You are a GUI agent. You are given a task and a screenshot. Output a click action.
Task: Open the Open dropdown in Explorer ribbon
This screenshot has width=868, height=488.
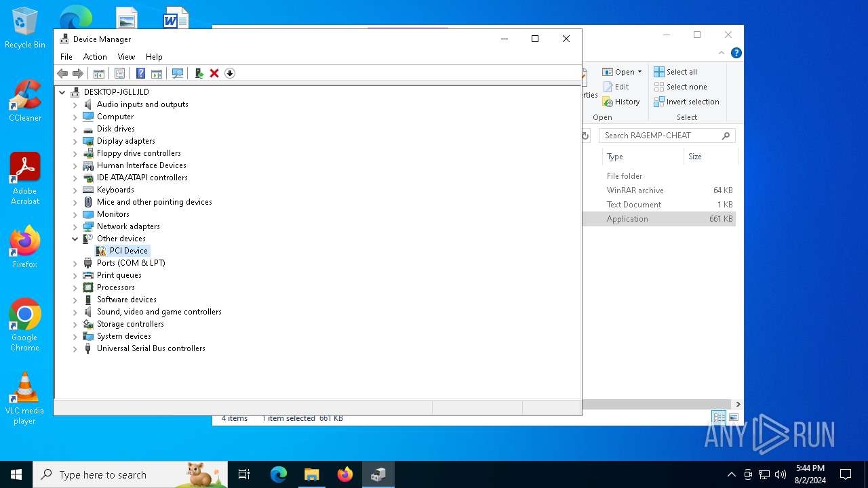click(x=623, y=72)
